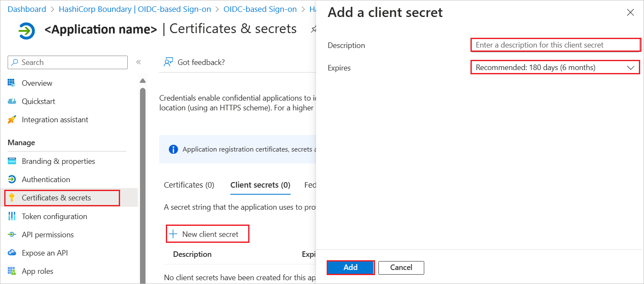Select Quickstart in the sidebar
Viewport: 644px width, 284px height.
click(x=38, y=101)
